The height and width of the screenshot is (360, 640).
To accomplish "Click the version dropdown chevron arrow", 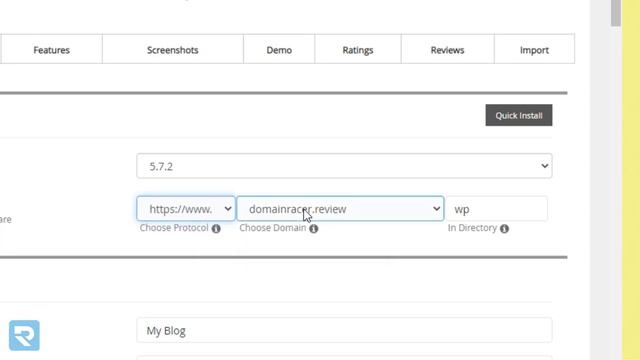I will pyautogui.click(x=544, y=166).
